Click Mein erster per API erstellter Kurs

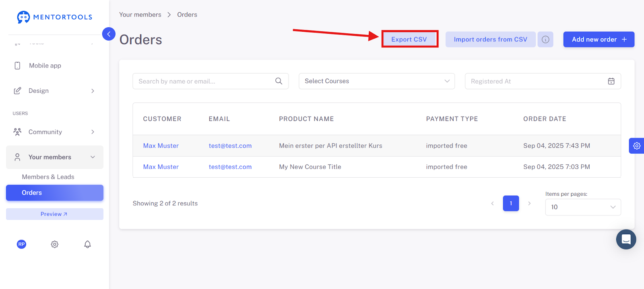(330, 146)
